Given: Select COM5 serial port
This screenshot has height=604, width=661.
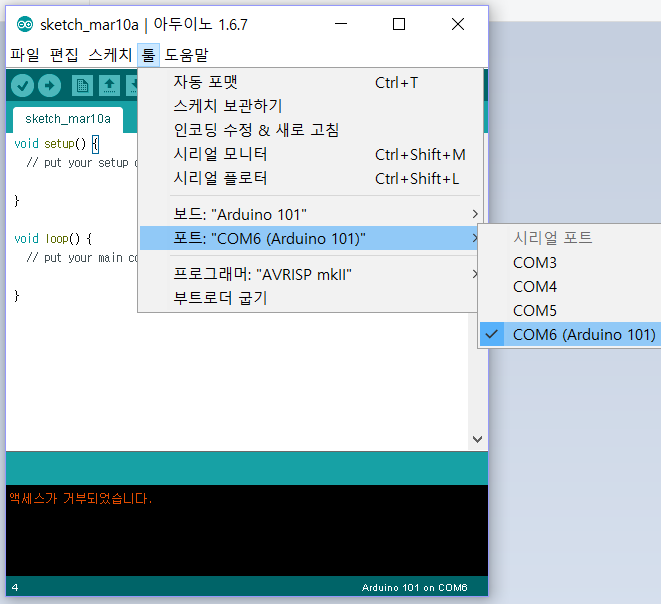Looking at the screenshot, I should [570, 311].
